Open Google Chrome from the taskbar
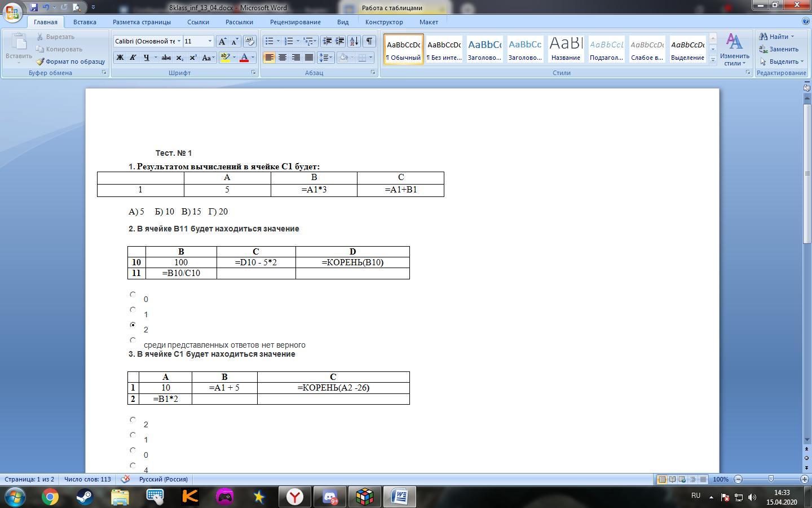 coord(50,497)
